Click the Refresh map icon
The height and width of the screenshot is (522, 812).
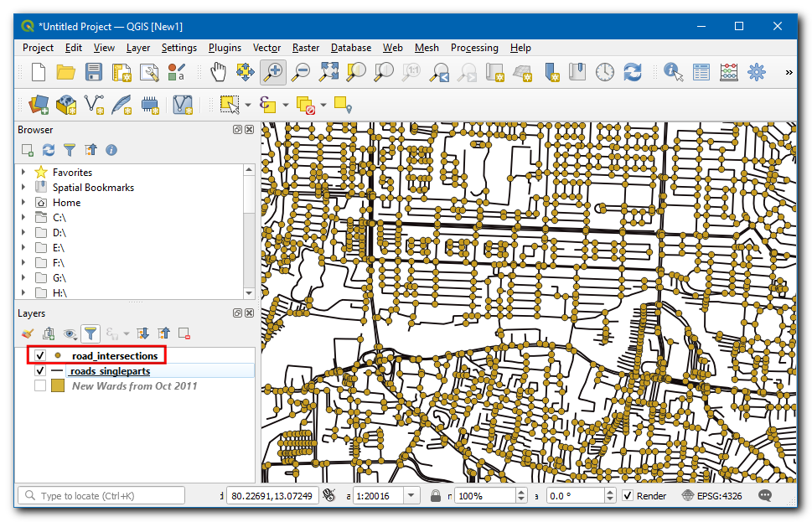coord(633,73)
